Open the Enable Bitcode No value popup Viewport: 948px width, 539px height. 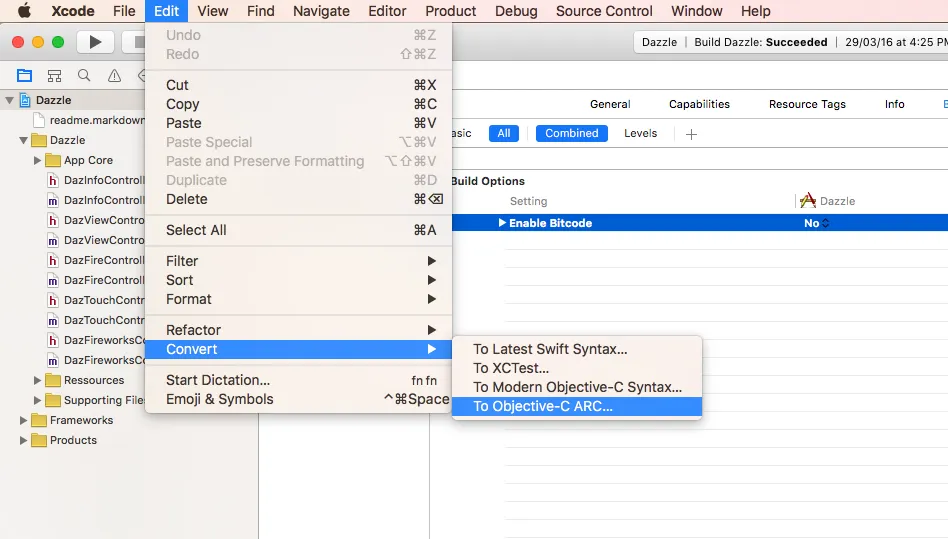click(816, 223)
